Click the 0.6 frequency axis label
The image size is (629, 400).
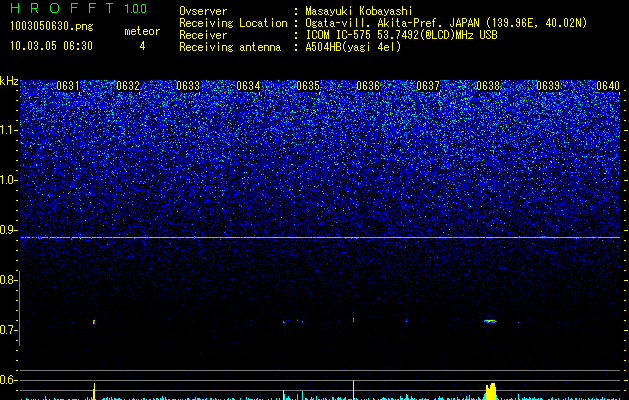(8, 380)
